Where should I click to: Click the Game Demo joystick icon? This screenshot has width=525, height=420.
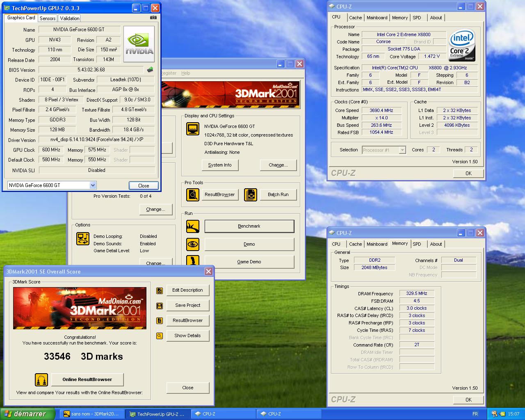point(193,261)
